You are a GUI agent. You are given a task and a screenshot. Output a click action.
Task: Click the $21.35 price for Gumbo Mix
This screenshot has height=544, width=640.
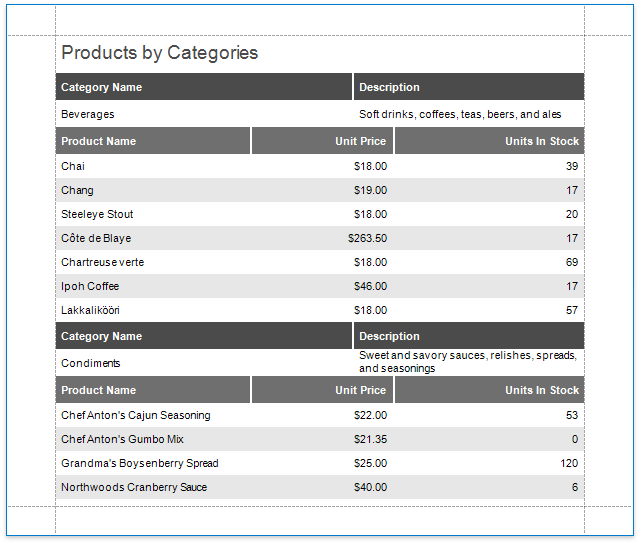[x=370, y=439]
